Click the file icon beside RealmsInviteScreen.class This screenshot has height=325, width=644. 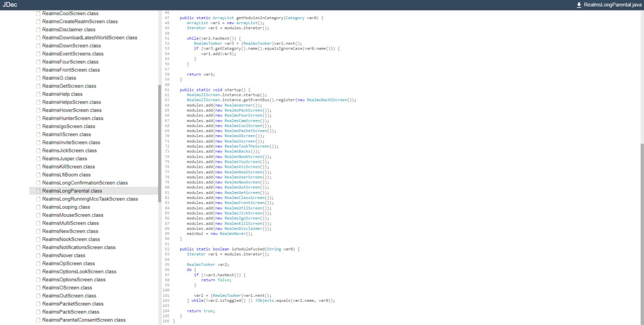pos(38,143)
